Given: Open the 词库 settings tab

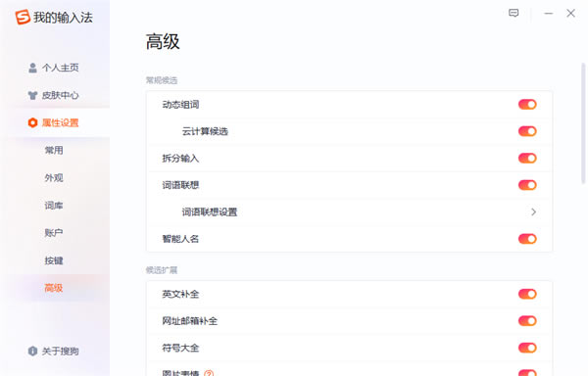Looking at the screenshot, I should [54, 206].
